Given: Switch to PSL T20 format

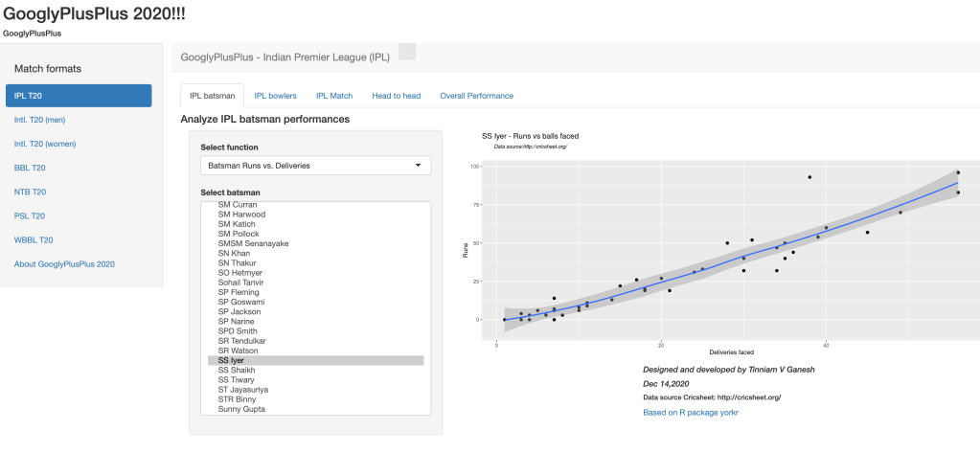Looking at the screenshot, I should click(30, 215).
